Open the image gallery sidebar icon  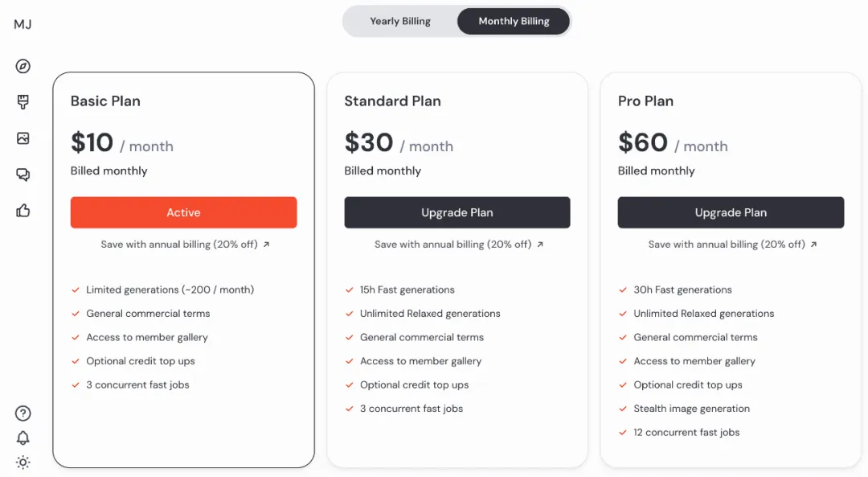coord(23,138)
